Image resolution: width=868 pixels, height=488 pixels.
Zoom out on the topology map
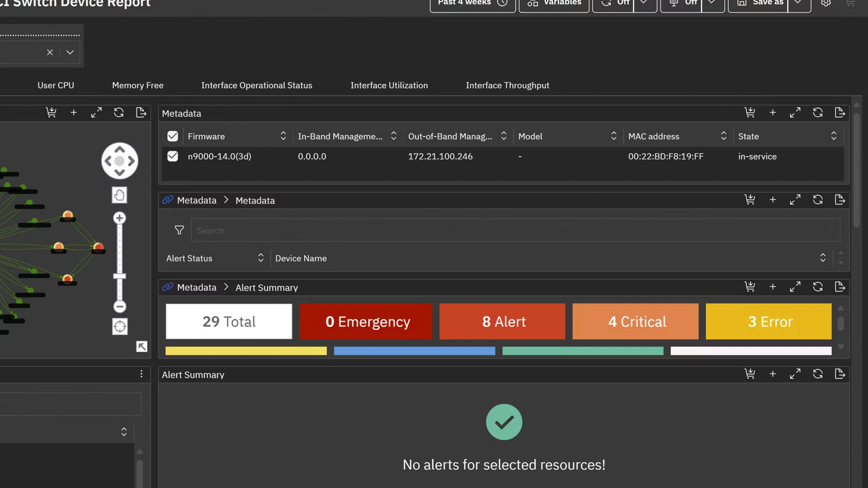click(119, 307)
